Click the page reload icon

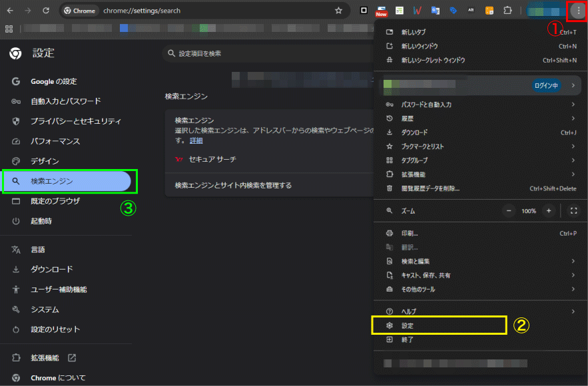(x=45, y=11)
